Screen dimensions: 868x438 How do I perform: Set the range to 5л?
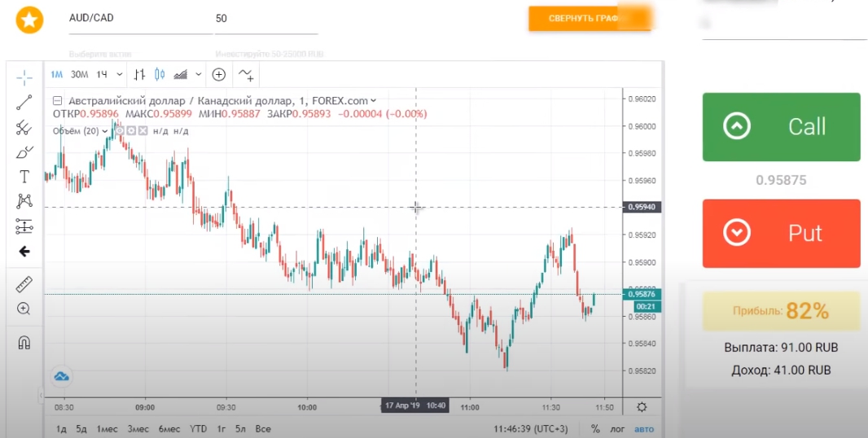click(239, 428)
